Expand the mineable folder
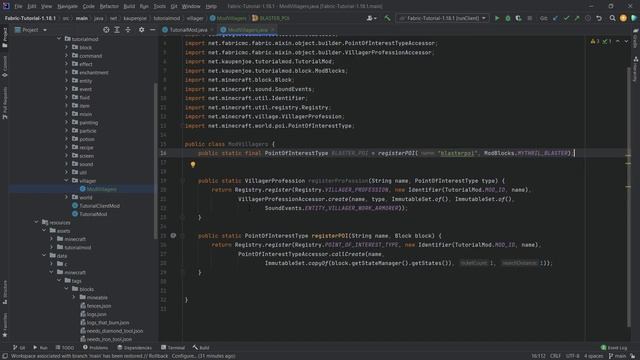Viewport: 640px width, 360px height. [x=74, y=298]
